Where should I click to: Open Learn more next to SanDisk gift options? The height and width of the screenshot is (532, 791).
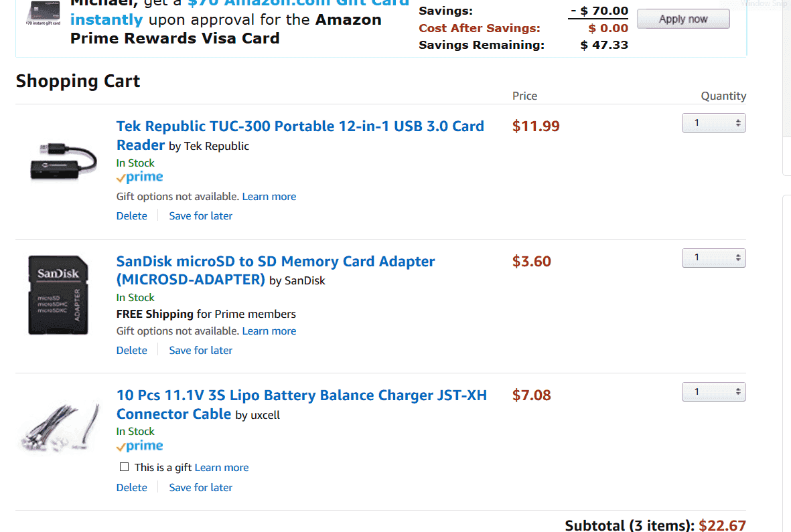[x=269, y=331]
